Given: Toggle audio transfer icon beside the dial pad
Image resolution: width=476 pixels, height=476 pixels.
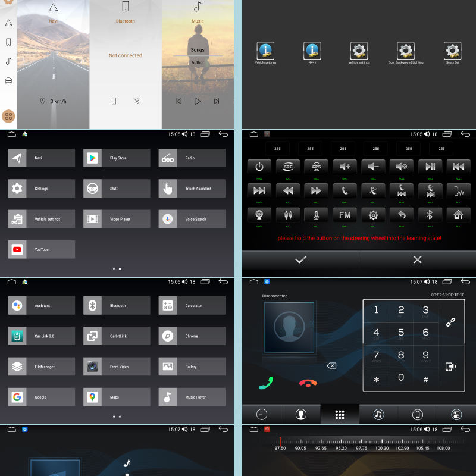Looking at the screenshot, I should click(x=450, y=367).
